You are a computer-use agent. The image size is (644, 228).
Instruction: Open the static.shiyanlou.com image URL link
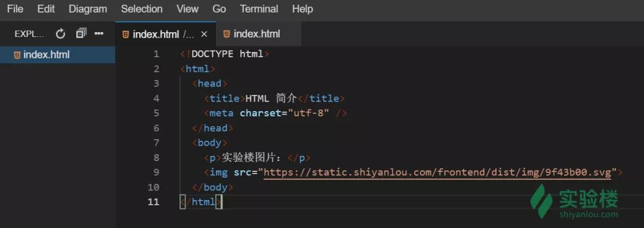tap(438, 172)
